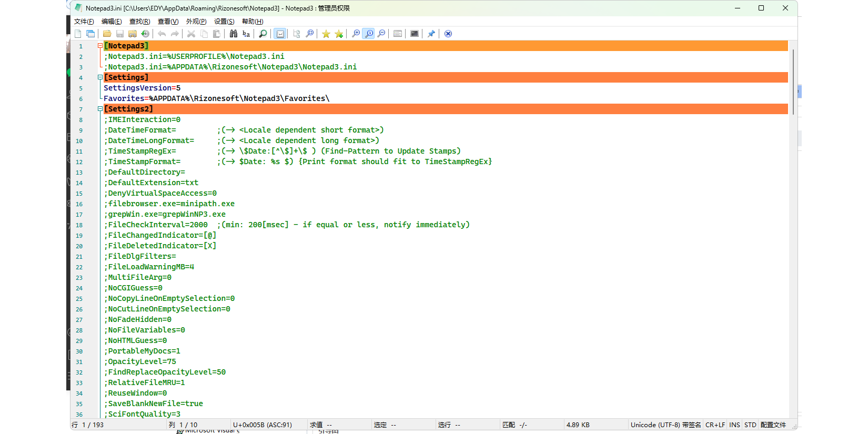
Task: Click the Unicode (UTF-8) encoding status label
Action: pos(665,425)
